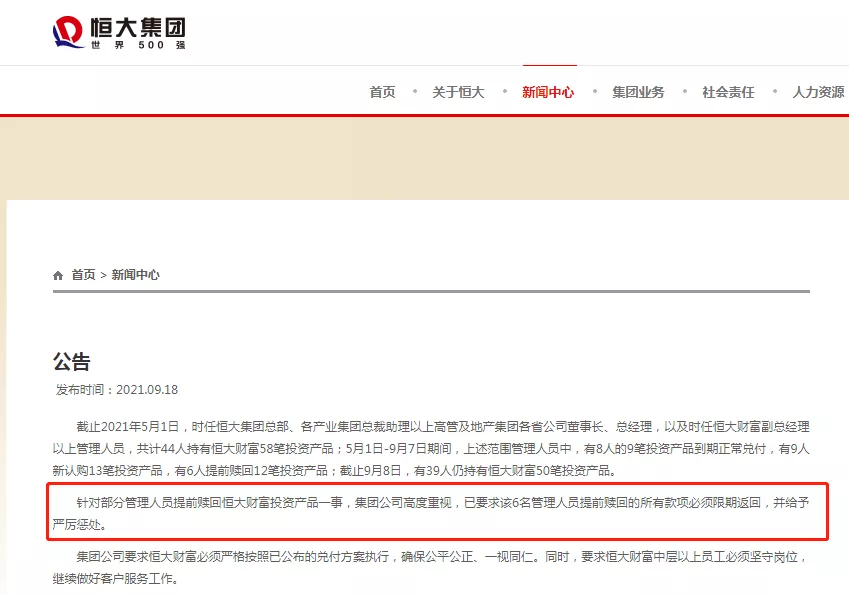Image resolution: width=849 pixels, height=595 pixels.
Task: Go to 首页 via the breadcrumb link
Action: [83, 275]
